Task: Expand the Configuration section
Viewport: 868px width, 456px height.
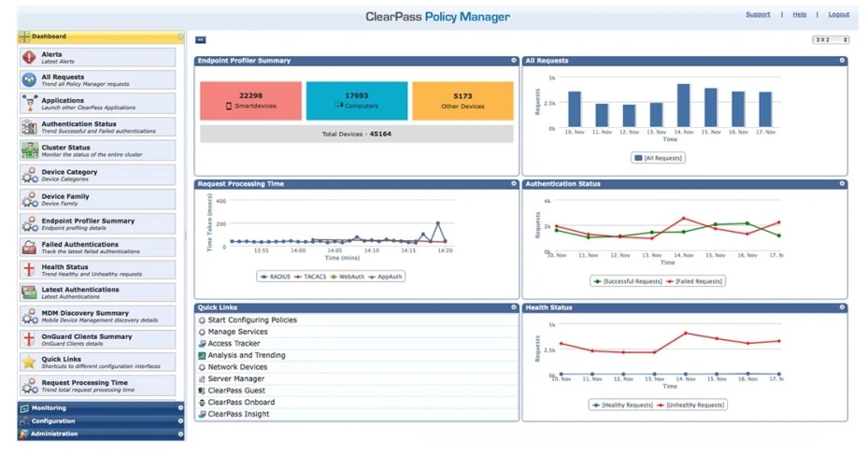Action: point(101,421)
